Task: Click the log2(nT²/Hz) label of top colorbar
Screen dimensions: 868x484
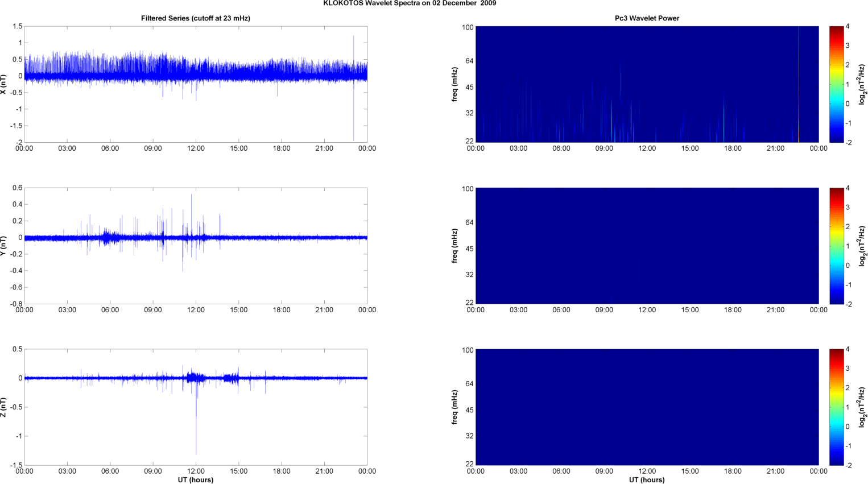Action: [863, 84]
